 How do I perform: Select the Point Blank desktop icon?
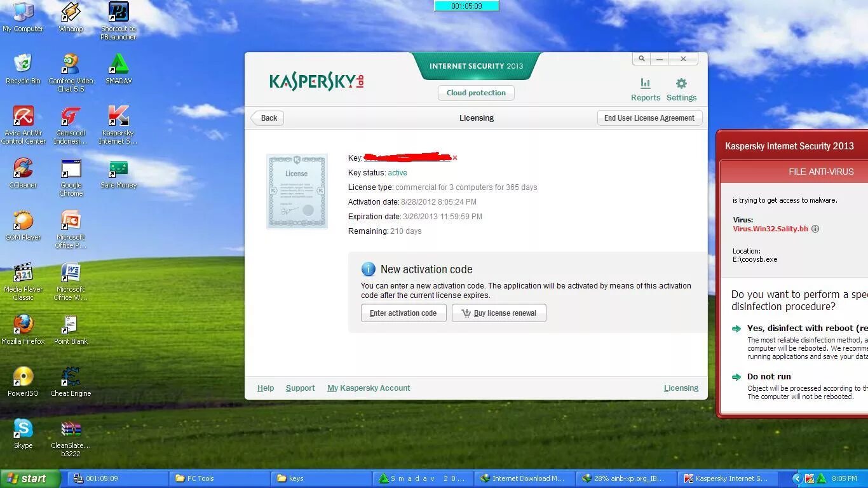[71, 330]
